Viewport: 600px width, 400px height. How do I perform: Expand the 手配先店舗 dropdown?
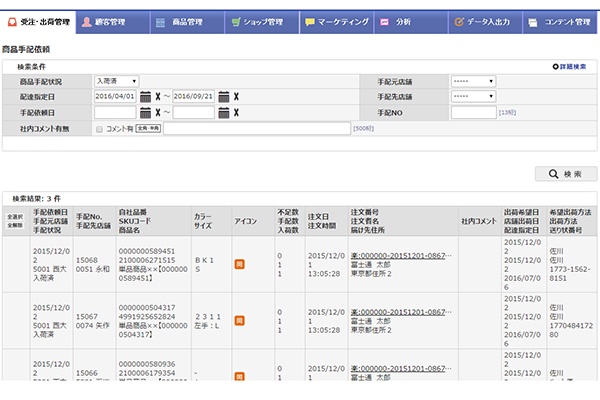click(x=473, y=97)
